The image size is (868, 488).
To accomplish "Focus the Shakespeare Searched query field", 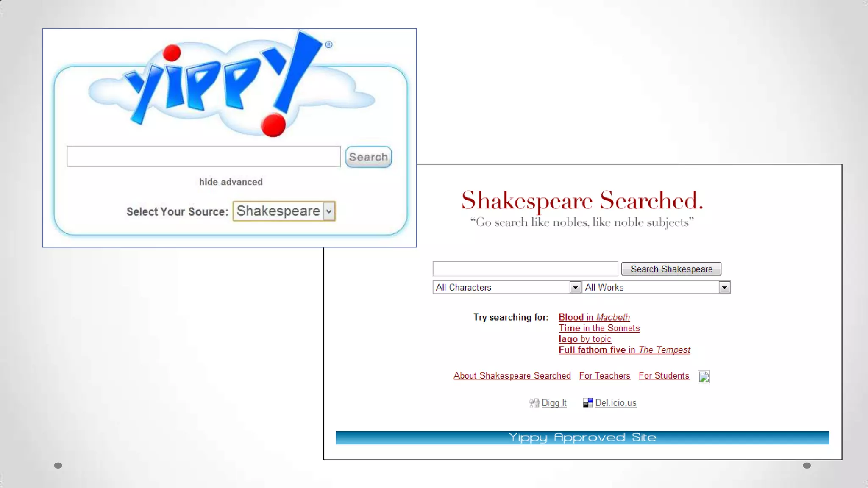I will 525,269.
